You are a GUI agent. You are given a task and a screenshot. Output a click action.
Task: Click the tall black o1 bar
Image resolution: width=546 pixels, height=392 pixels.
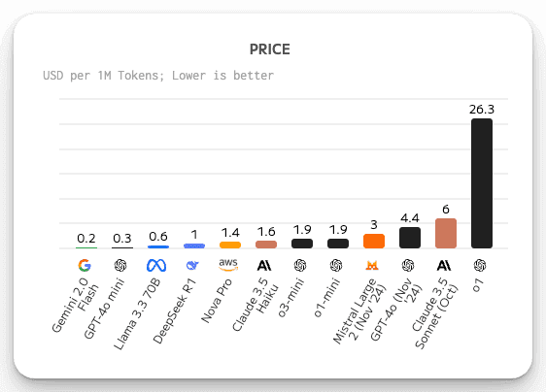[482, 183]
